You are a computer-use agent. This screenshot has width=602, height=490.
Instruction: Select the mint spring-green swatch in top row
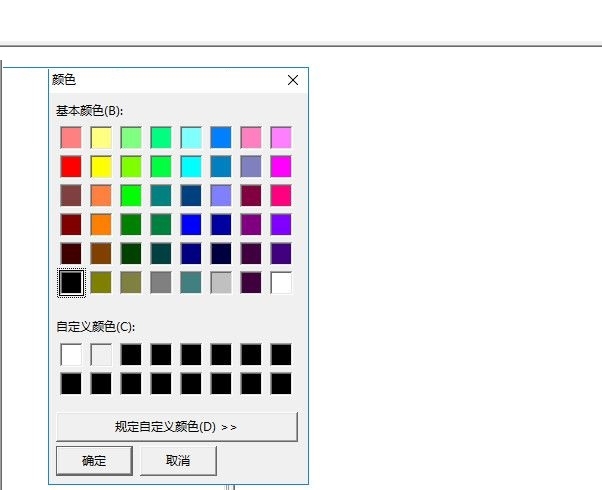[161, 137]
